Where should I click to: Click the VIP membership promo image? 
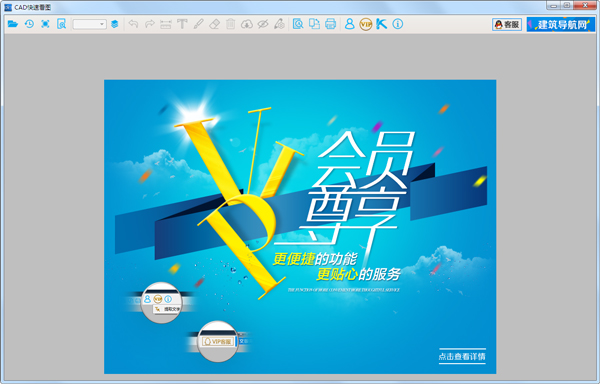pyautogui.click(x=300, y=226)
